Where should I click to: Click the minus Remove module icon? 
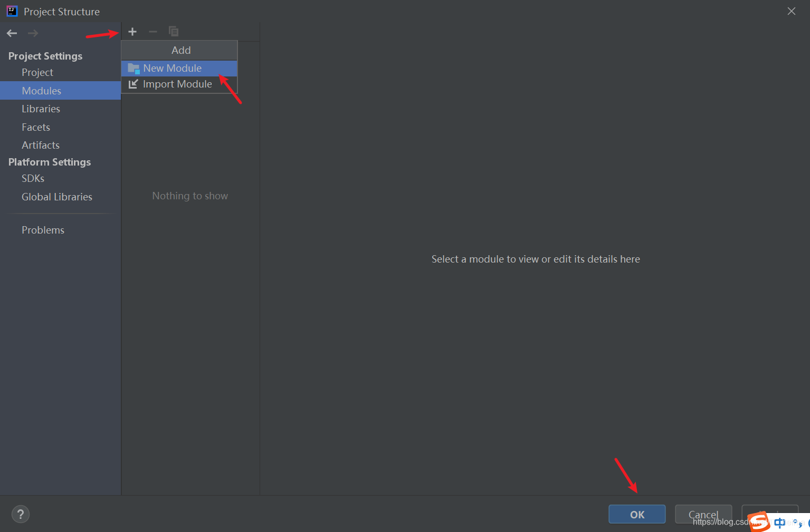pyautogui.click(x=153, y=32)
